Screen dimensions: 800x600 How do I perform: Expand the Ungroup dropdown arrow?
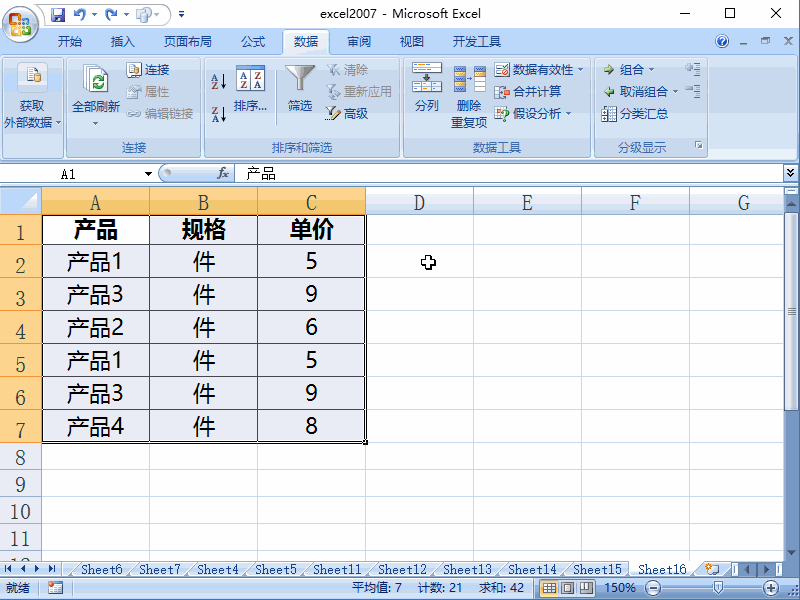(676, 92)
